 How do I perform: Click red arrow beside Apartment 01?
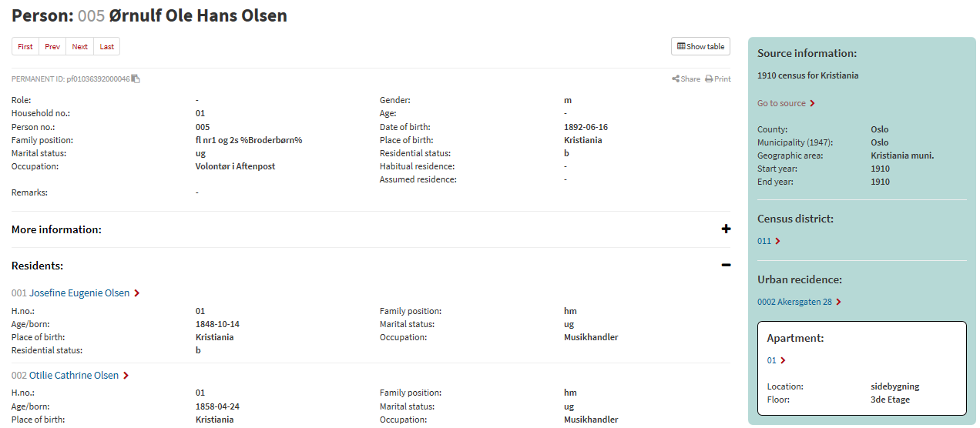point(783,360)
